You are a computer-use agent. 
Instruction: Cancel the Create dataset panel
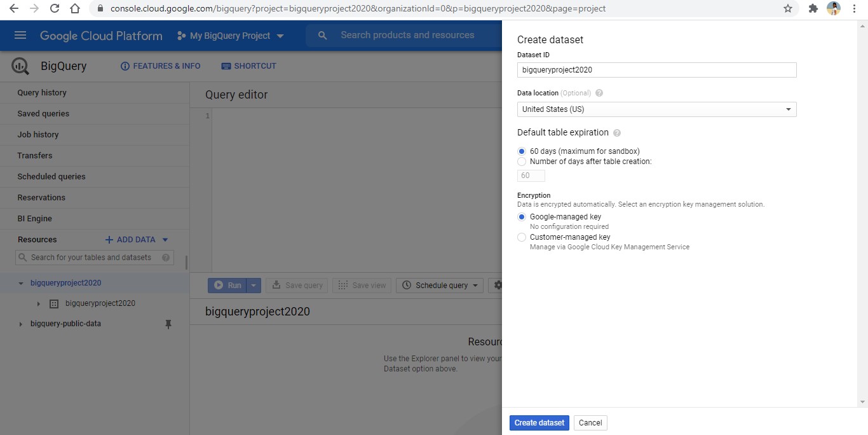coord(590,423)
